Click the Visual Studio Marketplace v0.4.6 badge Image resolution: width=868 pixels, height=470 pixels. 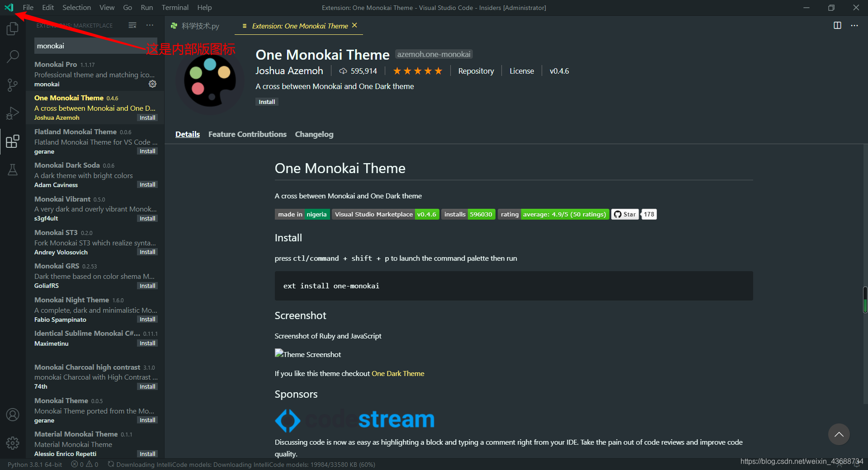[386, 214]
